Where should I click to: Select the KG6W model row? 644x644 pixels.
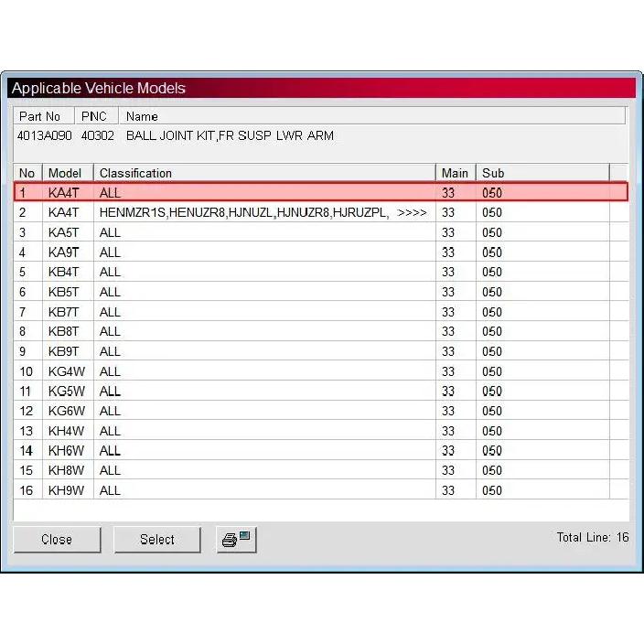pos(321,411)
